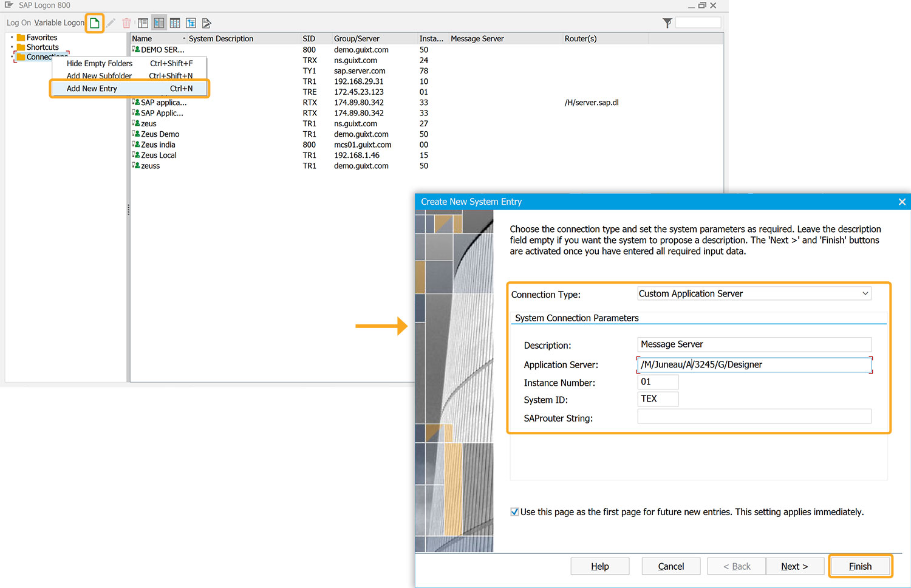911x588 pixels.
Task: Toggle 'Use this page as the first page' checkbox
Action: (x=514, y=512)
